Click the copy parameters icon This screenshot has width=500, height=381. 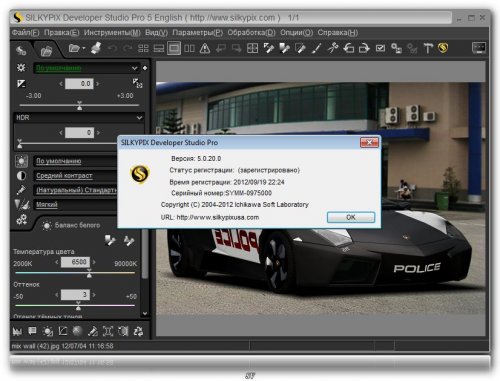coord(396,49)
